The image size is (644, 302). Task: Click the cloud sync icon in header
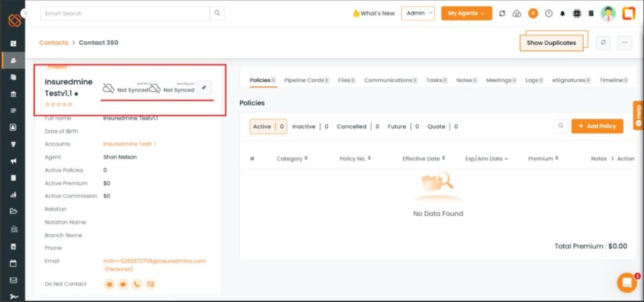(x=517, y=13)
